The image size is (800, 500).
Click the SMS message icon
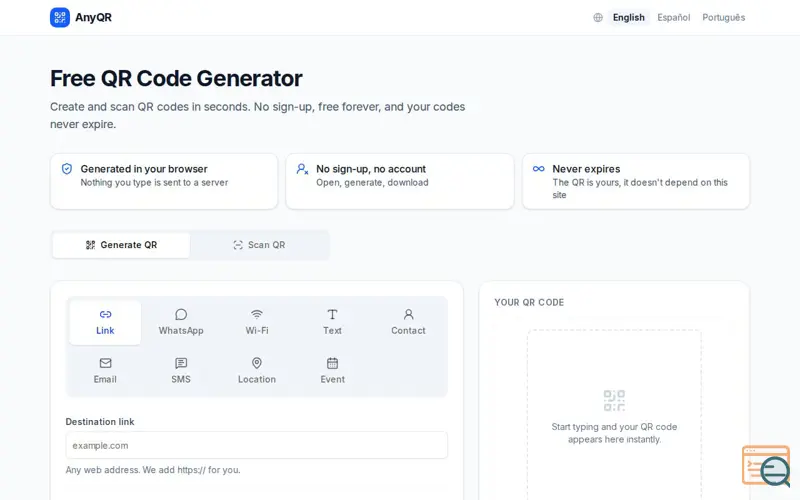181,363
